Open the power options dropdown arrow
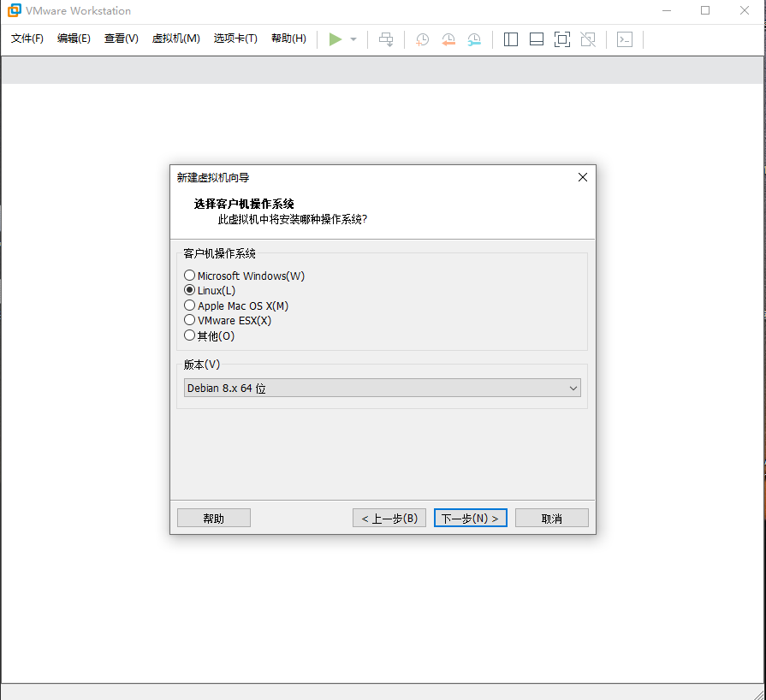This screenshot has width=766, height=700. pyautogui.click(x=353, y=39)
